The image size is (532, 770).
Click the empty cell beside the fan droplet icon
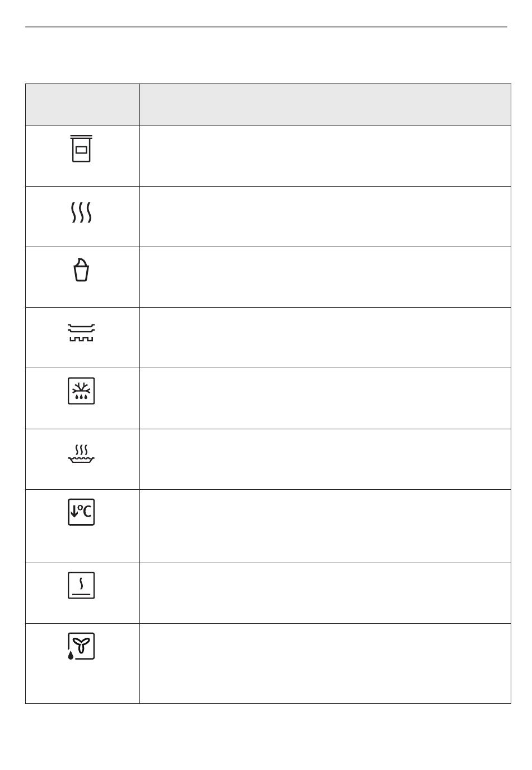(325, 664)
